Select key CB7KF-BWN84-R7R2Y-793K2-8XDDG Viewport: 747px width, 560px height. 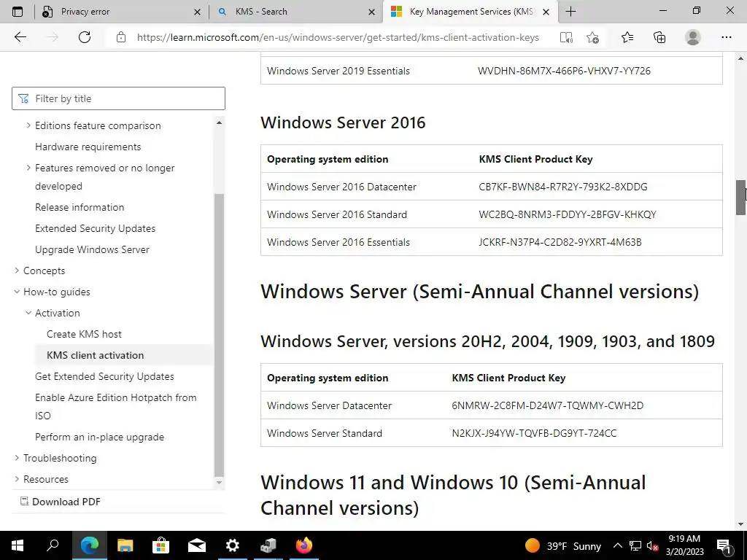[563, 187]
